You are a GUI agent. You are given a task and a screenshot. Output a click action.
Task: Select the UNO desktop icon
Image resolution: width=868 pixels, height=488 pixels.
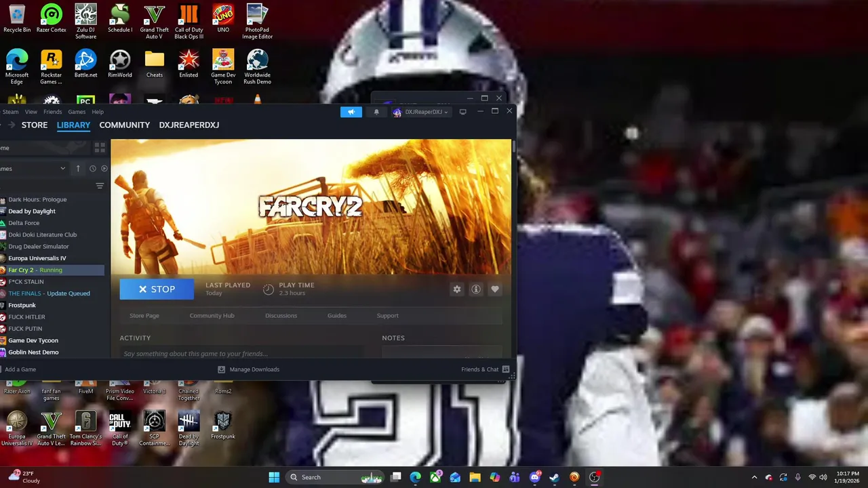point(223,20)
